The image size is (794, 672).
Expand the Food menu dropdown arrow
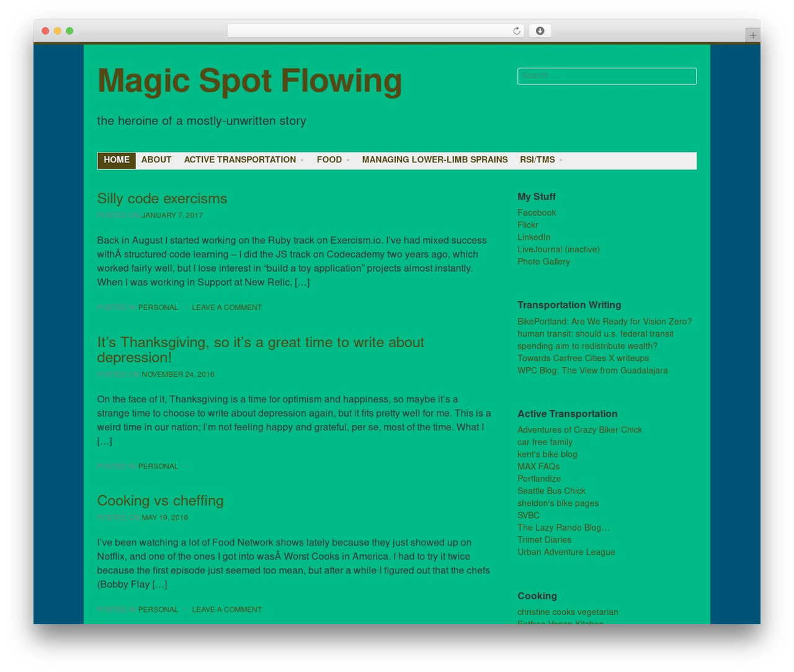click(x=348, y=161)
